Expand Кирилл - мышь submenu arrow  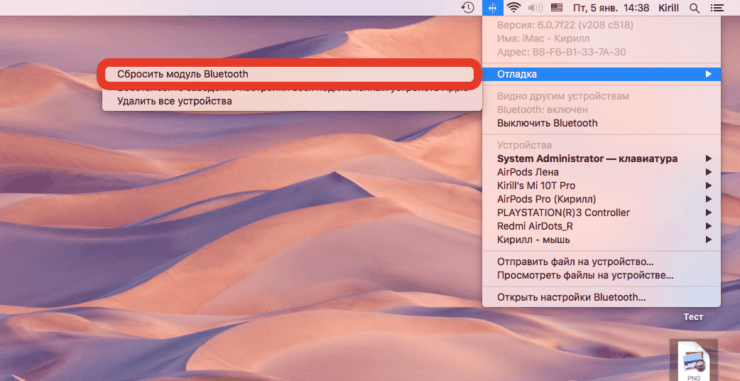pos(708,240)
